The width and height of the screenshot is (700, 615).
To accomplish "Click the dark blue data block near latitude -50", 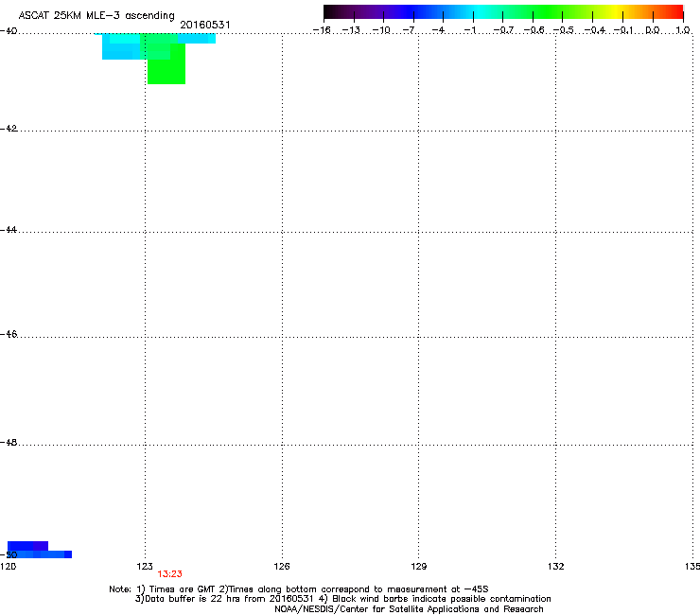I will pyautogui.click(x=27, y=546).
